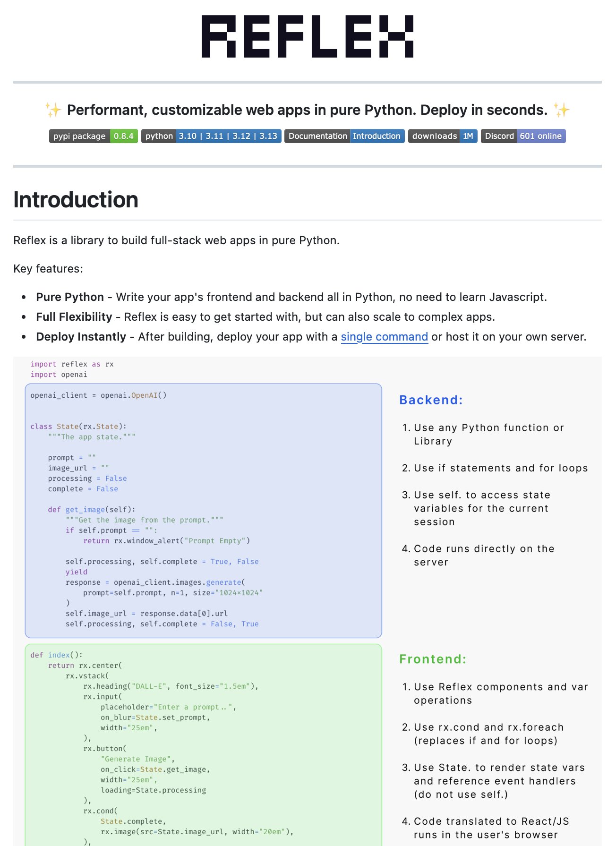Screen dimensions: 616x846
Task: Click the downloads 1M badge
Action: [x=443, y=136]
